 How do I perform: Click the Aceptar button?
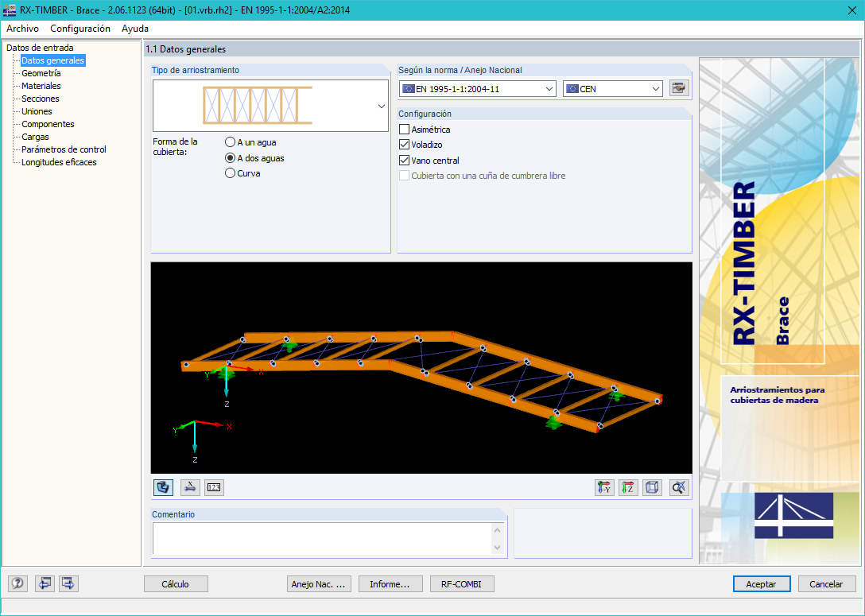point(762,584)
